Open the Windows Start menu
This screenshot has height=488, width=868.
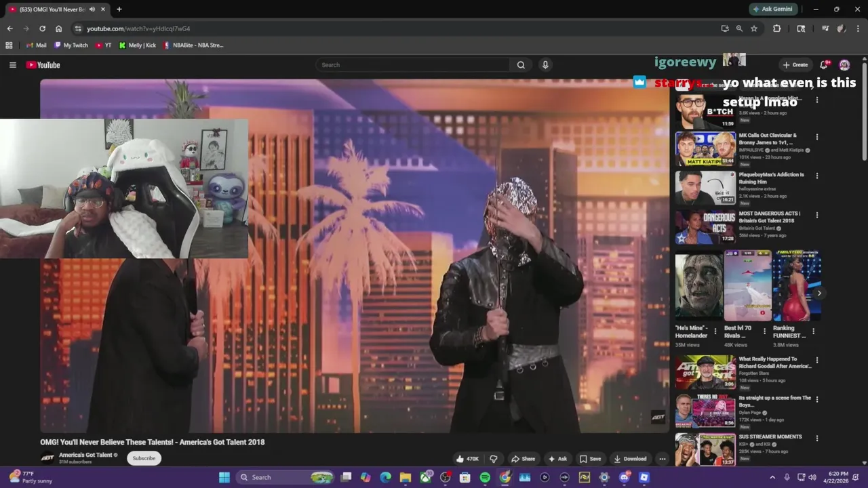(224, 477)
